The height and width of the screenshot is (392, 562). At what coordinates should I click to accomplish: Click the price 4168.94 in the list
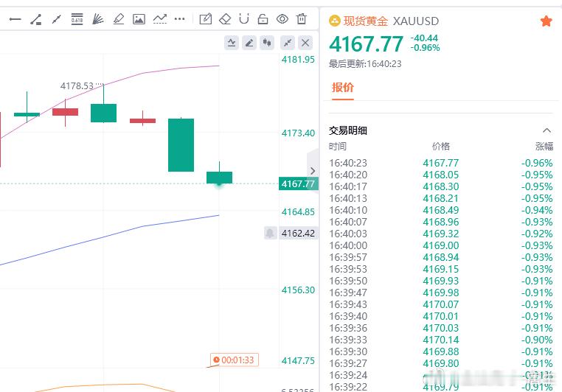(441, 257)
